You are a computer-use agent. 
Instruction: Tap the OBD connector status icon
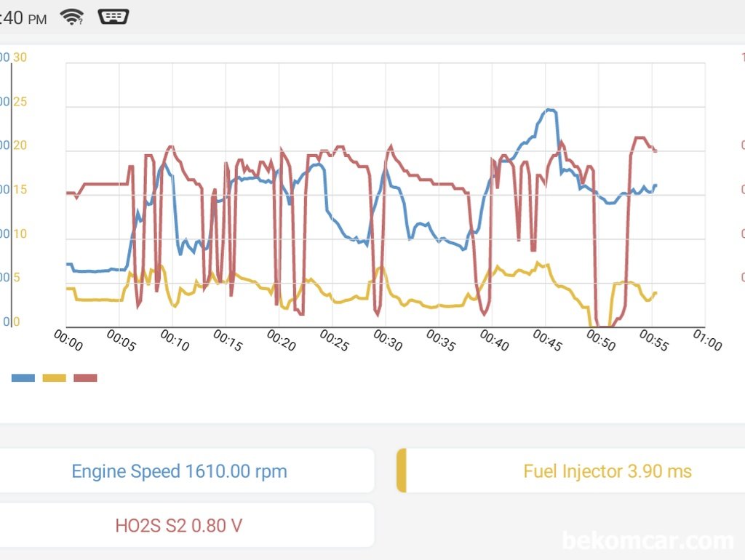click(113, 17)
